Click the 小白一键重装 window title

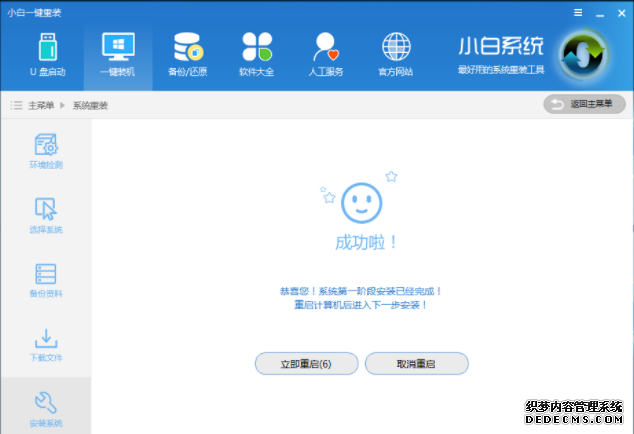pos(34,13)
